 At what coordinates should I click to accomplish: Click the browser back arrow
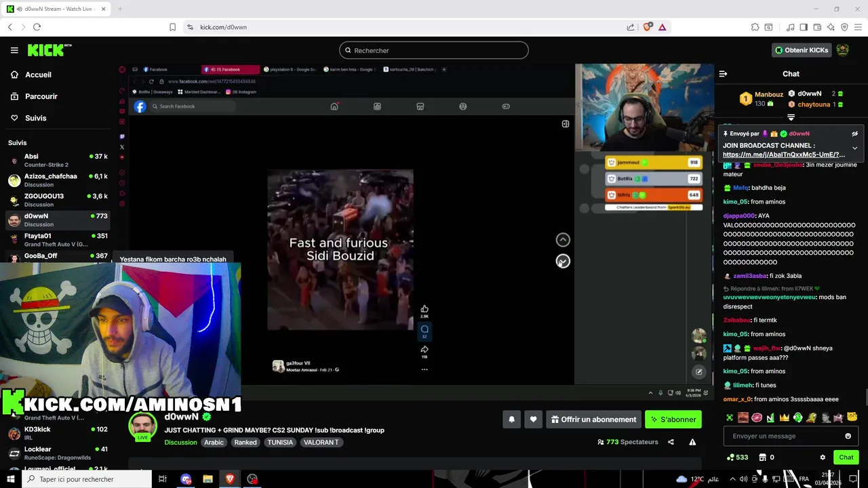10,27
